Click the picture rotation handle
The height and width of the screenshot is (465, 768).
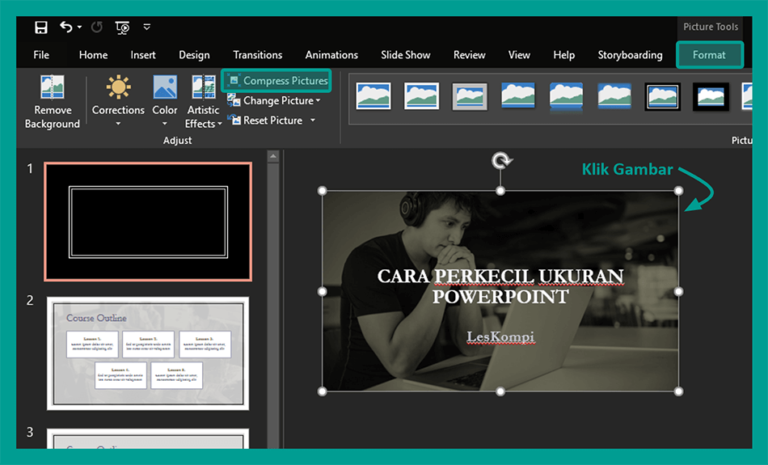coord(501,160)
